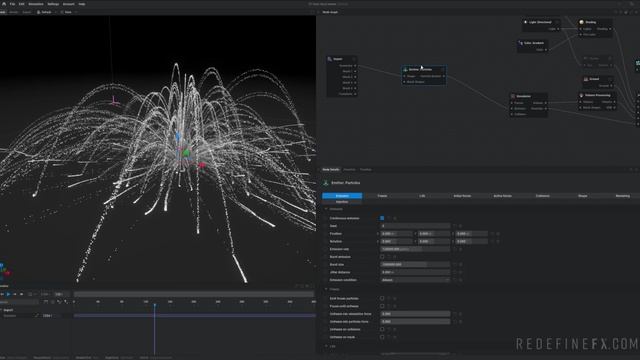The width and height of the screenshot is (640, 360).
Task: Open the File menu
Action: pyautogui.click(x=12, y=4)
